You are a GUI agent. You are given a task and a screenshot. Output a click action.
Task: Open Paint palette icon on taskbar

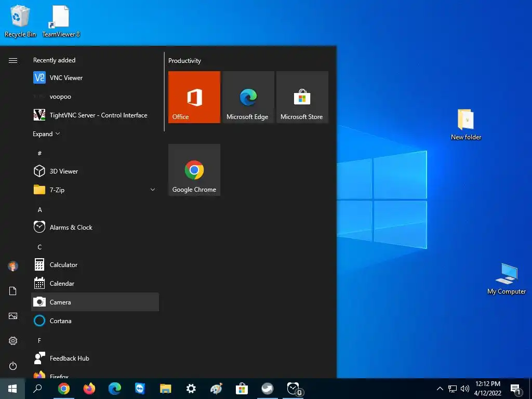coord(217,389)
